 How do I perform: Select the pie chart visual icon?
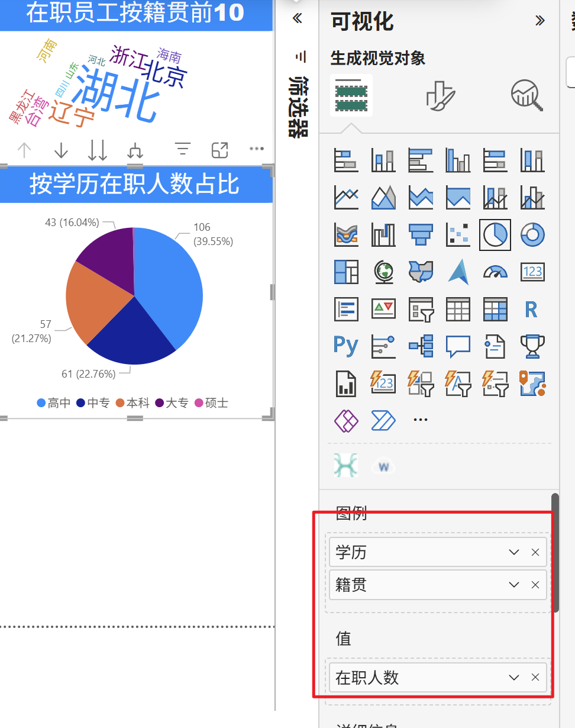495,235
